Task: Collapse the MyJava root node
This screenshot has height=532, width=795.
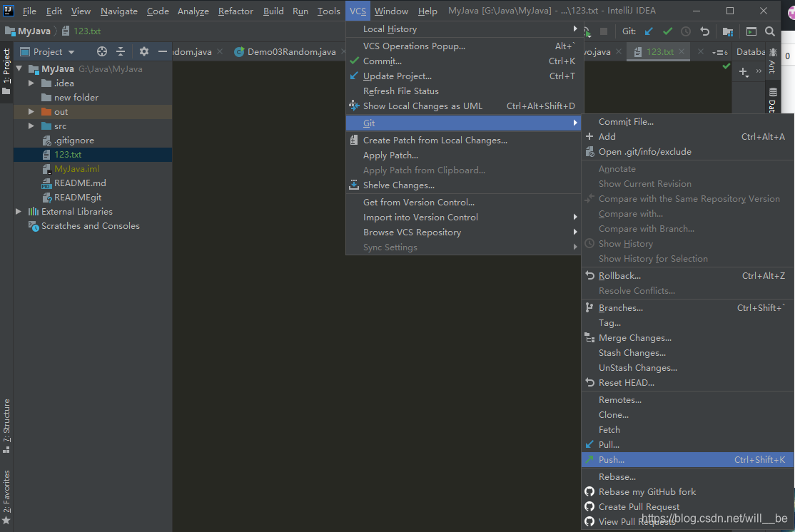Action: click(19, 68)
